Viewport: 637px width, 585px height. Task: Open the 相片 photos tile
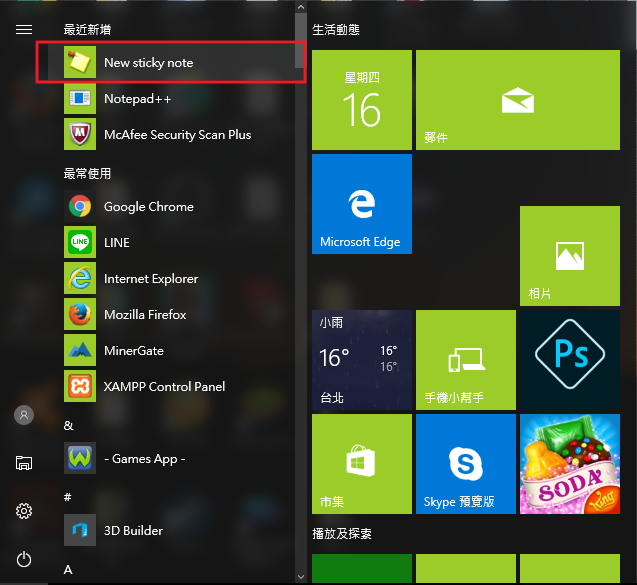(x=570, y=256)
